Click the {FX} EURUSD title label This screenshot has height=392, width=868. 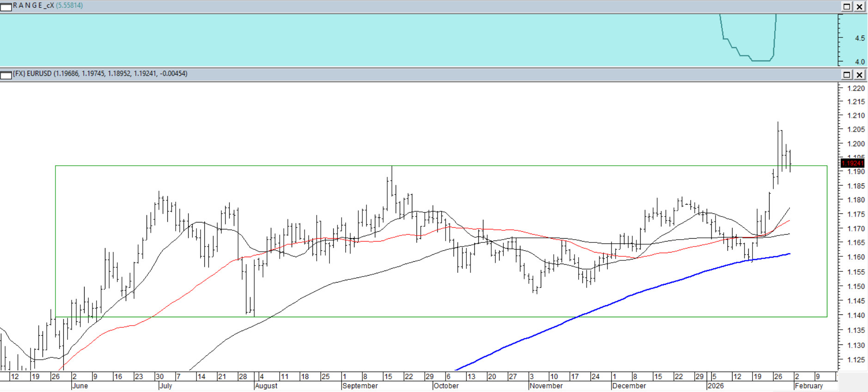(32, 74)
